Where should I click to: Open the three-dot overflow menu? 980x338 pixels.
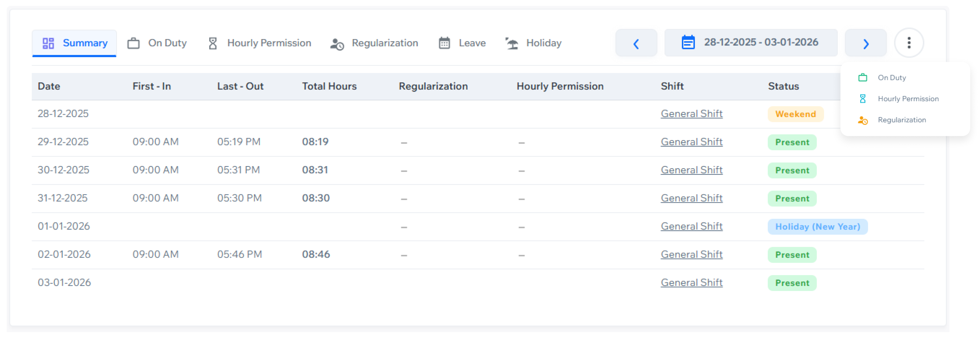click(909, 43)
